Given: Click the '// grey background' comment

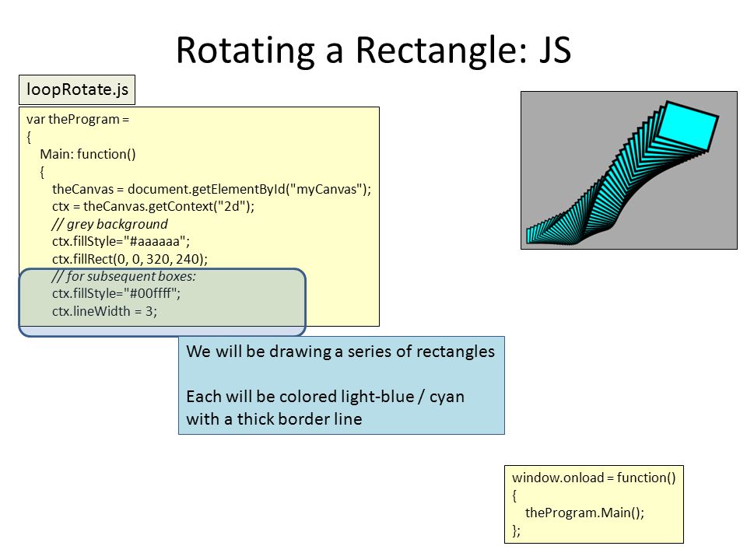Looking at the screenshot, I should (x=110, y=224).
